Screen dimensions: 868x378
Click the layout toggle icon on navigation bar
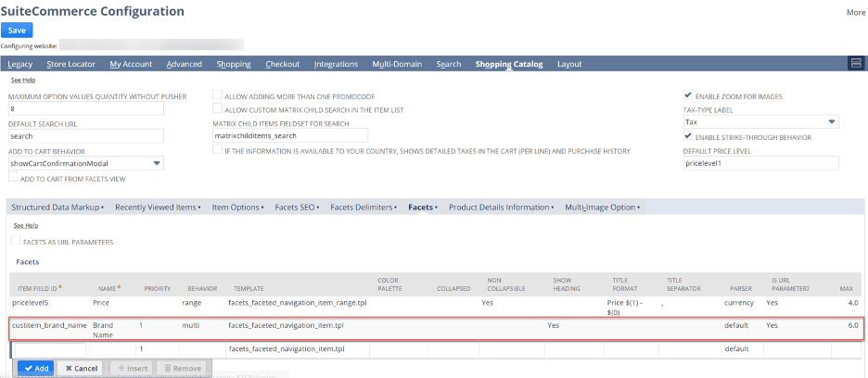pyautogui.click(x=855, y=63)
